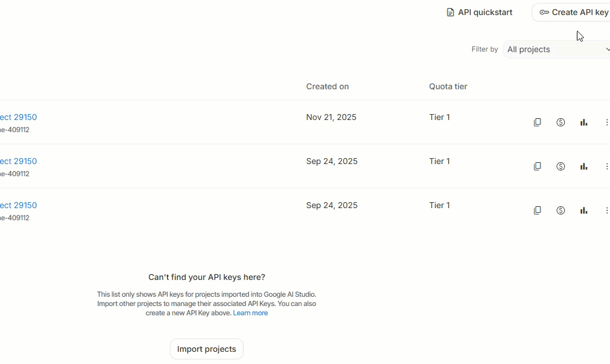Open project 29150 link in second row
Viewport: 610px width, 364px height.
tap(18, 161)
